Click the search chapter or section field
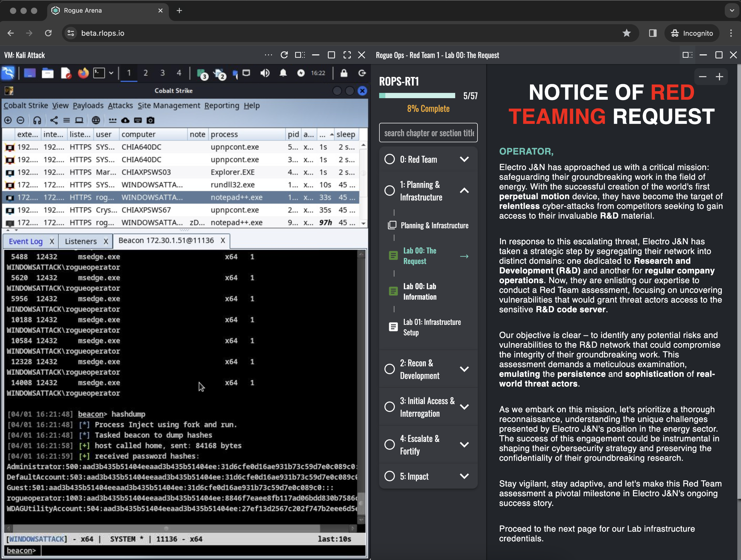 click(x=428, y=133)
